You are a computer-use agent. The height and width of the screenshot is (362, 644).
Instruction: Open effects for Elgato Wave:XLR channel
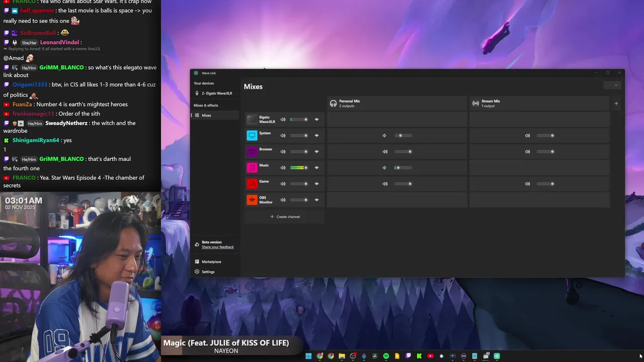tap(316, 120)
